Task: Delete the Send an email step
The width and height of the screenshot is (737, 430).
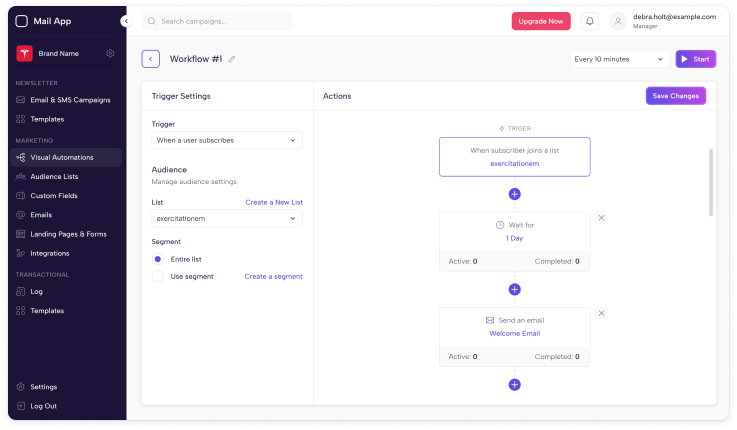Action: (x=601, y=313)
